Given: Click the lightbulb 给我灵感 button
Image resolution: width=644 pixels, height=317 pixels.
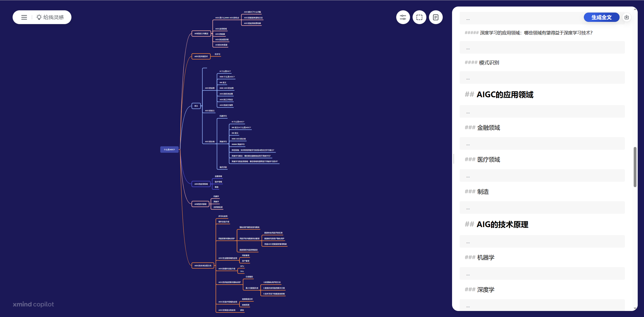Looking at the screenshot, I should coord(50,17).
